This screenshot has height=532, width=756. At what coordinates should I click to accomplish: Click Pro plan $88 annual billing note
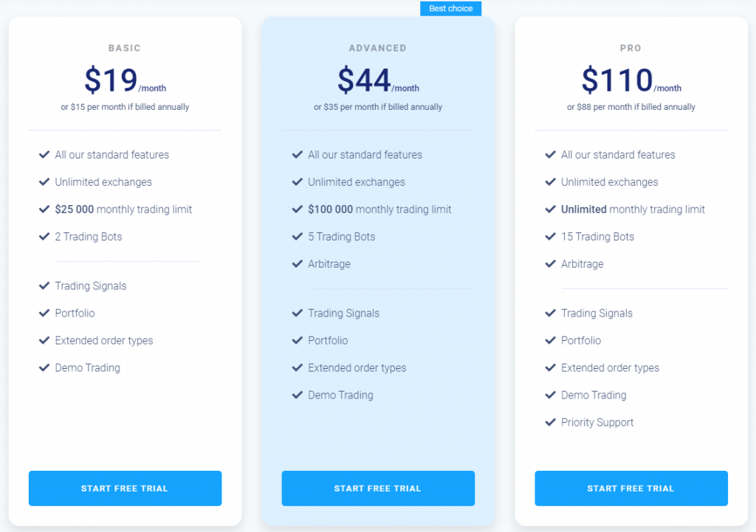(631, 107)
